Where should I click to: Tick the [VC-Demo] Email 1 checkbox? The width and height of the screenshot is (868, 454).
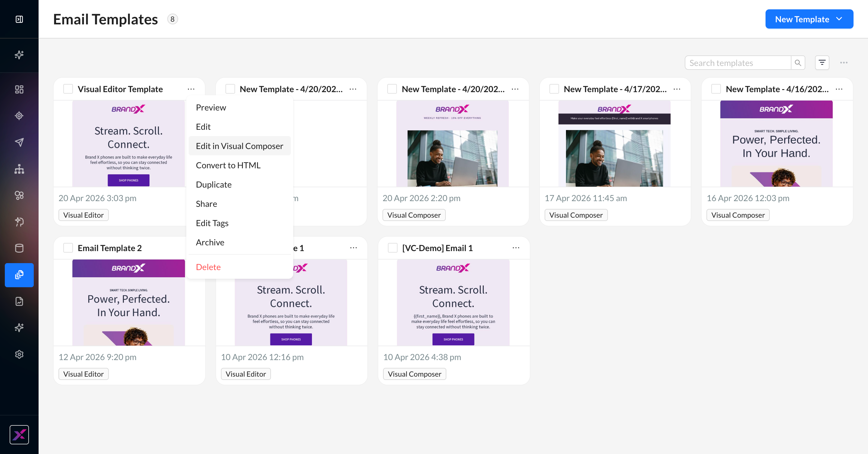pos(392,248)
